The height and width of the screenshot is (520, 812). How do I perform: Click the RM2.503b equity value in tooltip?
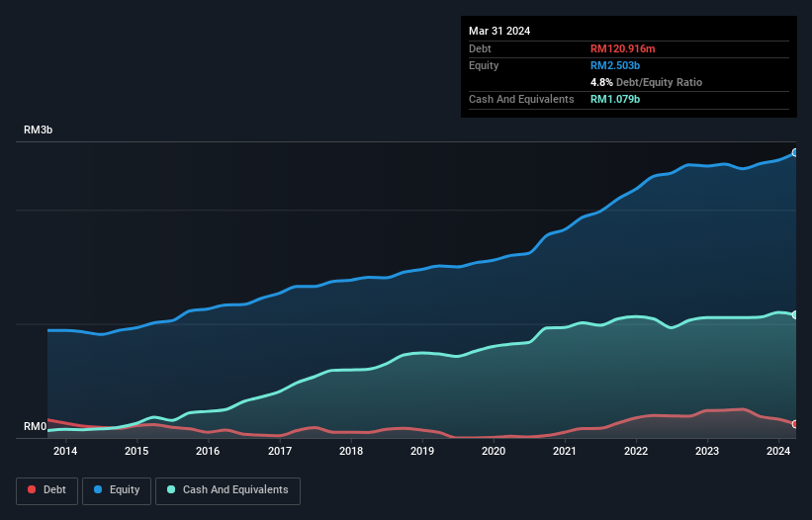[x=617, y=65]
